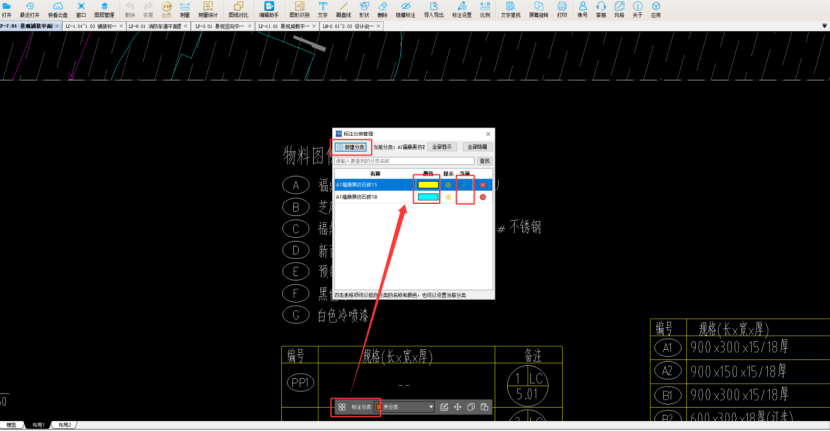
Task: Click edit pencil icon in floating toolbar
Action: 444,407
